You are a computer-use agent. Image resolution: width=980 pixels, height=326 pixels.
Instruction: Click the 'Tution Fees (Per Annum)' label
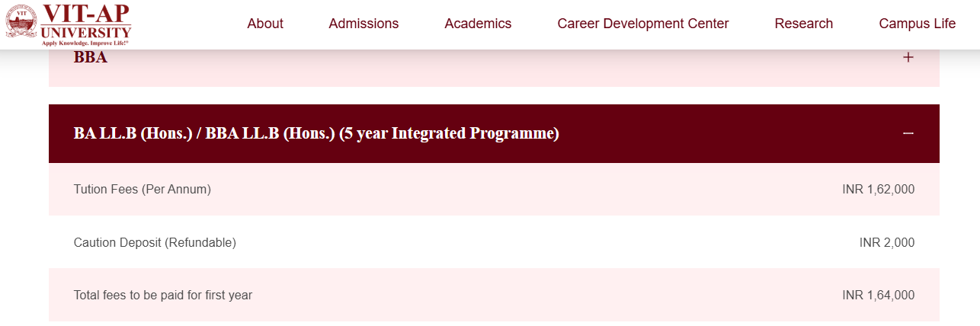click(142, 189)
